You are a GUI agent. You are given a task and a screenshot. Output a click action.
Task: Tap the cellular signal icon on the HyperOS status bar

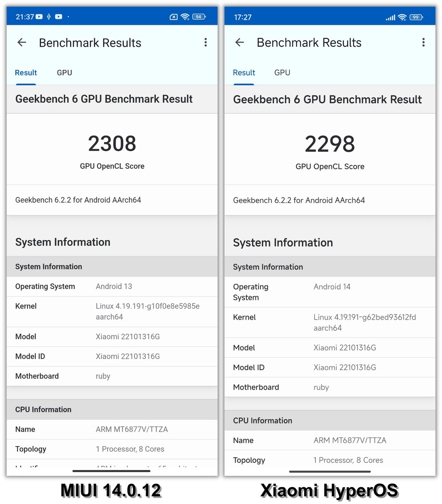pos(390,17)
